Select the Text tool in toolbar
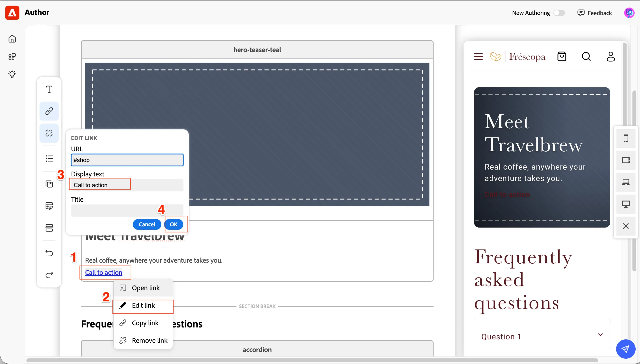This screenshot has height=364, width=640. 49,89
